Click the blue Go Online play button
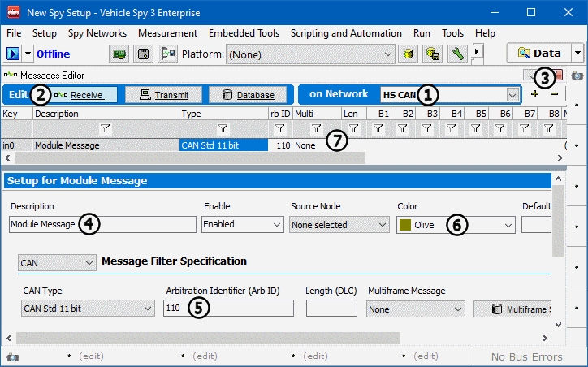The width and height of the screenshot is (588, 367). coord(13,54)
